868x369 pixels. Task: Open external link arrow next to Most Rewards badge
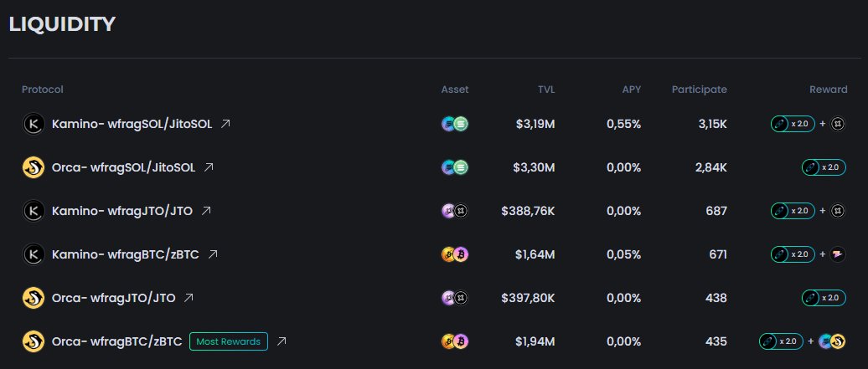(282, 341)
